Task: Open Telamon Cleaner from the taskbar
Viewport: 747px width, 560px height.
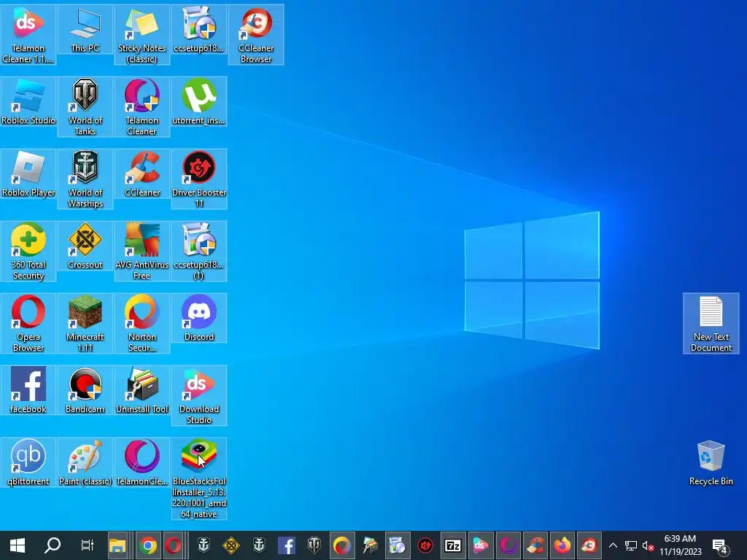Action: tap(508, 545)
